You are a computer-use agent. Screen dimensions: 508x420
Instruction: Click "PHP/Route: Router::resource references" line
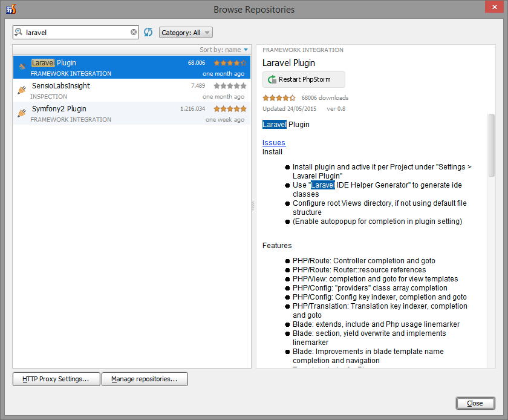359,270
